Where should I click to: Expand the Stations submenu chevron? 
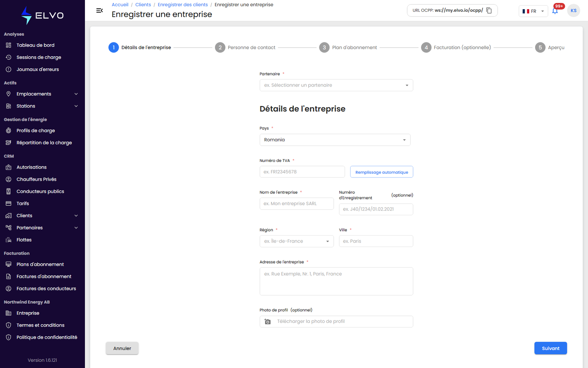click(76, 106)
